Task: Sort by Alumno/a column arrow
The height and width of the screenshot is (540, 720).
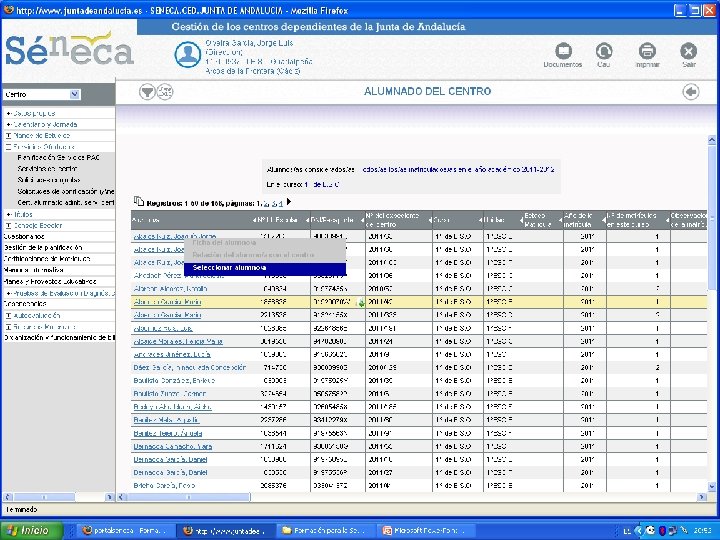Action: pyautogui.click(x=254, y=220)
